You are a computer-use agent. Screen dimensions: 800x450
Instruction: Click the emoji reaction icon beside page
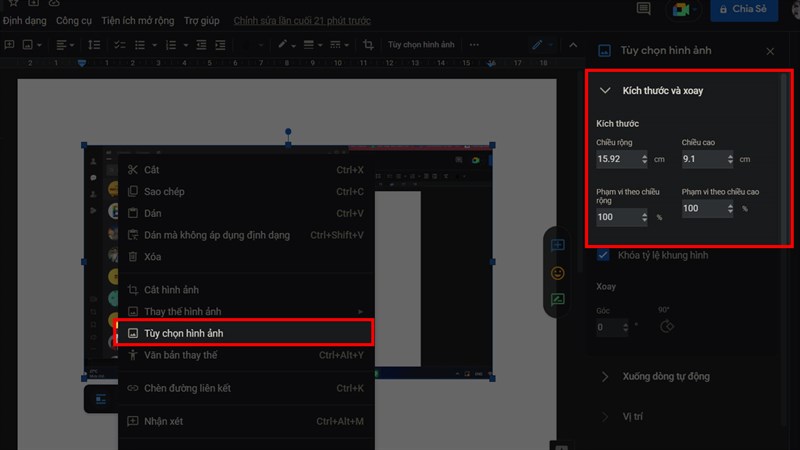(x=557, y=272)
